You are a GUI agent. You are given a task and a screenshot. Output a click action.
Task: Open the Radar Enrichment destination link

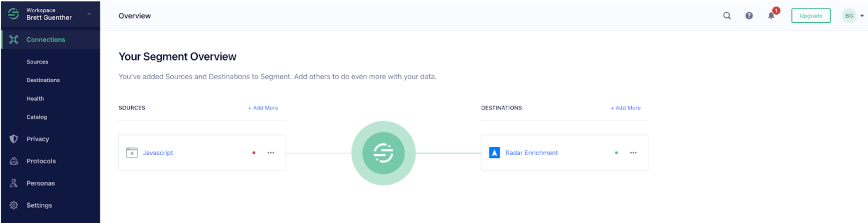click(x=532, y=153)
